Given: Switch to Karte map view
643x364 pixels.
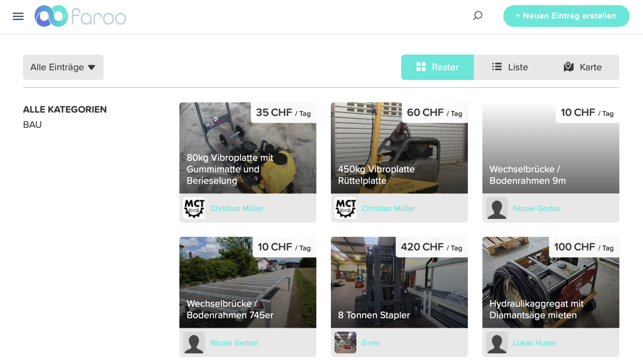Looking at the screenshot, I should coord(583,67).
